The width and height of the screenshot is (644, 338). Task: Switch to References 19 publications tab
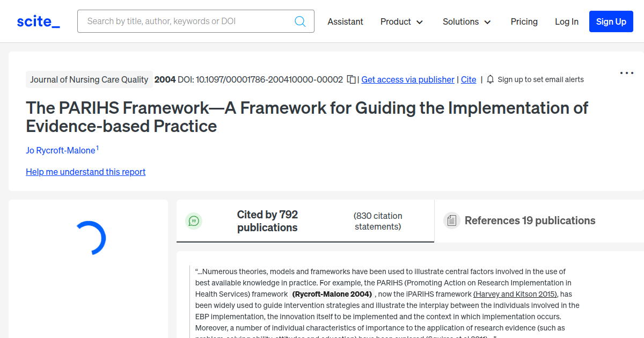[x=530, y=221]
